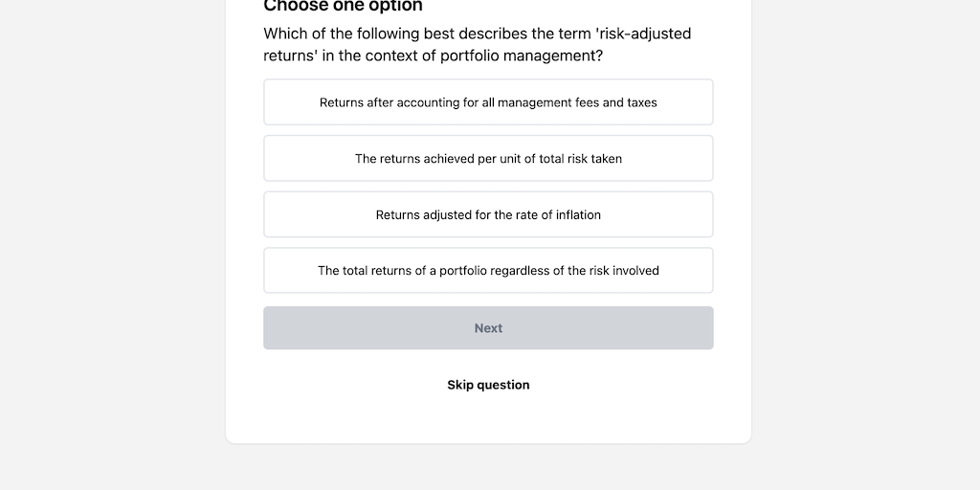The image size is (980, 490).
Task: Click the risk-adjusted returns question text
Action: tap(477, 44)
